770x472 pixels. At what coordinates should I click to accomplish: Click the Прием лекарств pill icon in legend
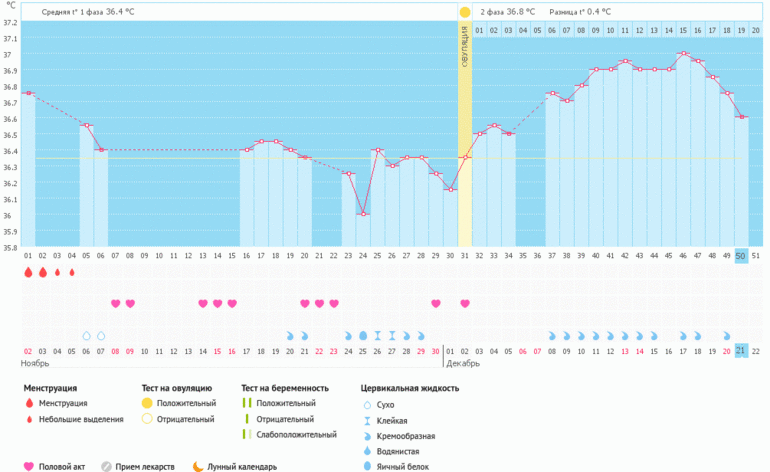pyautogui.click(x=106, y=466)
